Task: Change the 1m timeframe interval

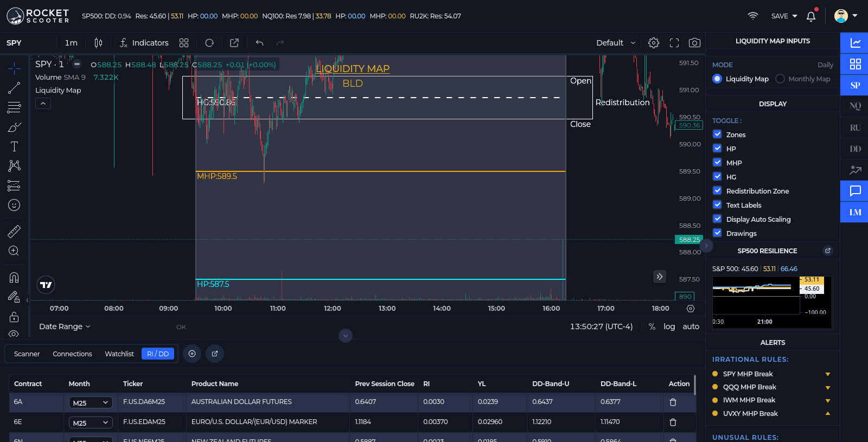Action: point(71,43)
